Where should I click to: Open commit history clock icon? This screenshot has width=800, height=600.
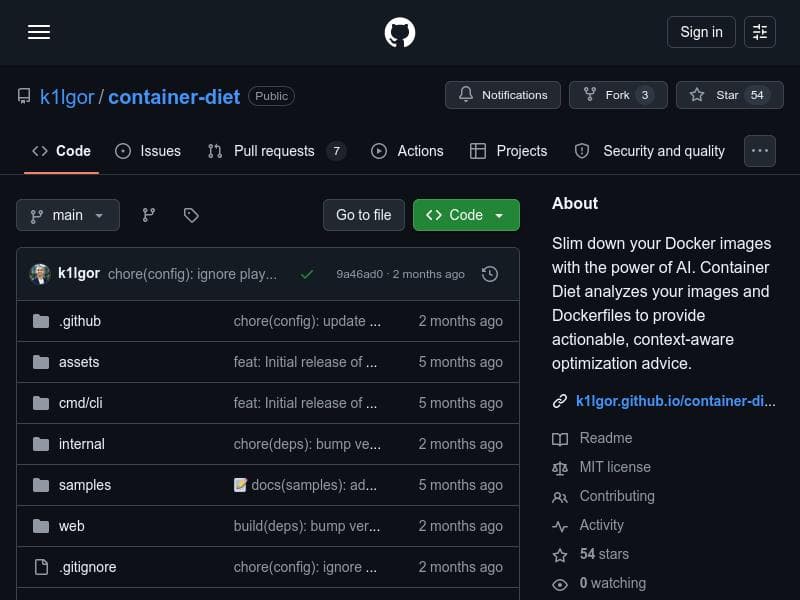490,274
